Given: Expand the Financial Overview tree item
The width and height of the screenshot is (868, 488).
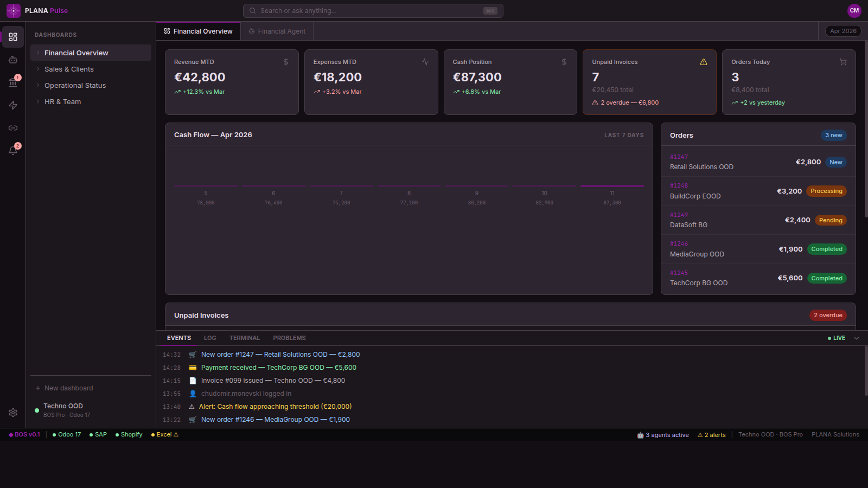Looking at the screenshot, I should click(37, 53).
